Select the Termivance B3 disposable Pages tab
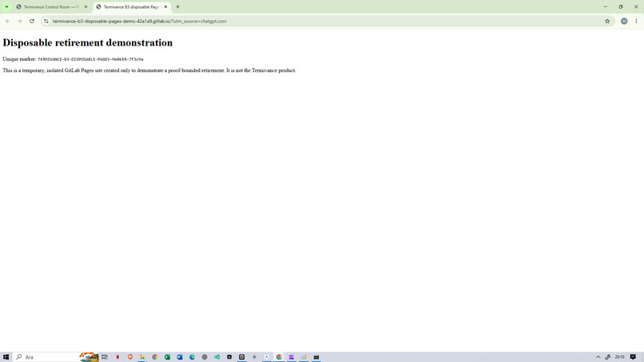644x362 pixels. click(x=131, y=7)
